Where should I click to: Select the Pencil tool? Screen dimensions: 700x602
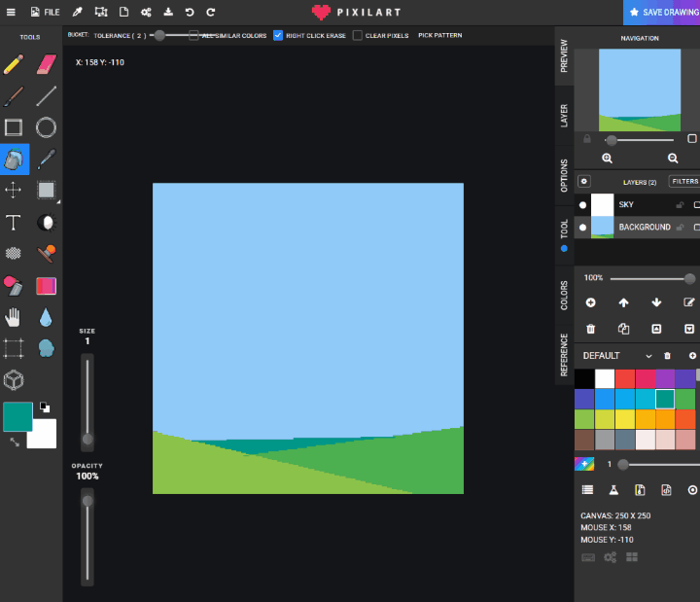(14, 64)
